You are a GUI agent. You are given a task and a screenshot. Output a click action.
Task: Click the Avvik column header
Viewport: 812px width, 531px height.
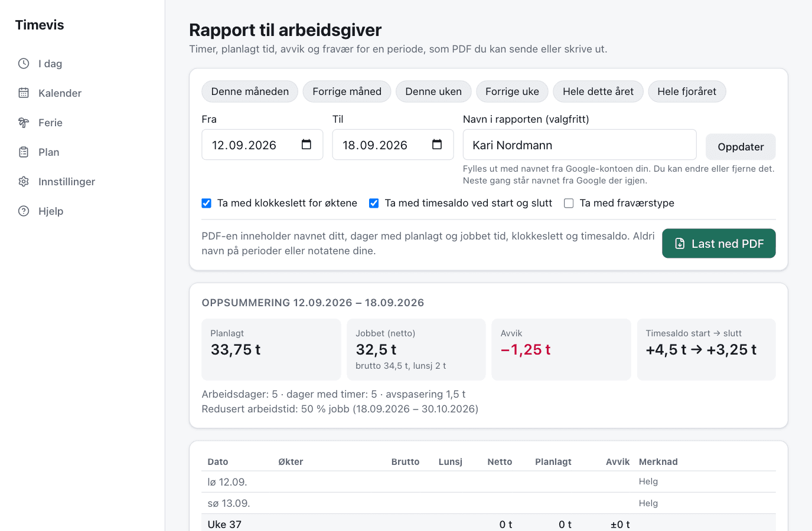pyautogui.click(x=618, y=462)
